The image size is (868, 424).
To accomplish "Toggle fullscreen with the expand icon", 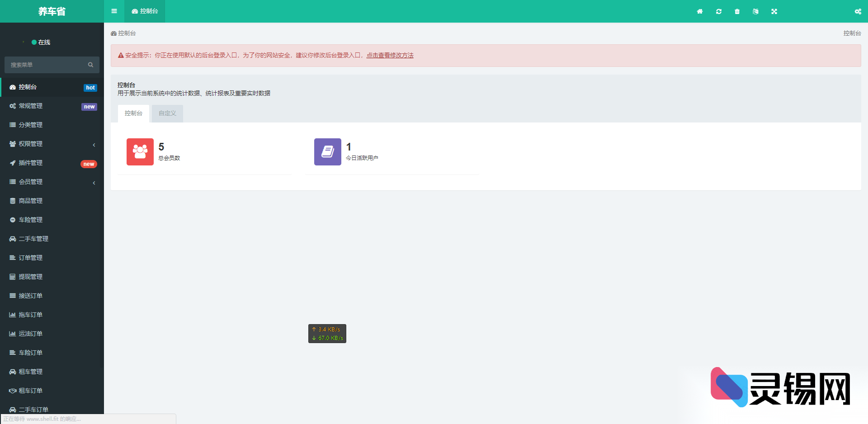I will click(774, 11).
